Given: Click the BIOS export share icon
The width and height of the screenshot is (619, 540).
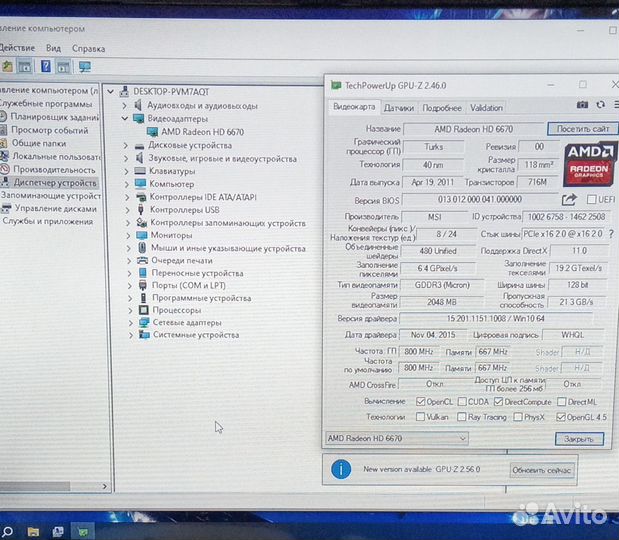Looking at the screenshot, I should tap(569, 199).
